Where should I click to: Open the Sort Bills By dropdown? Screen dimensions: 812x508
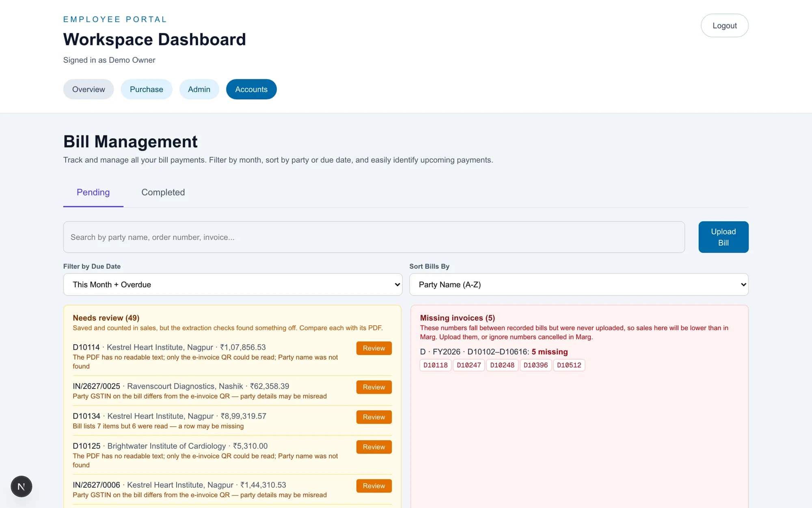pyautogui.click(x=579, y=284)
